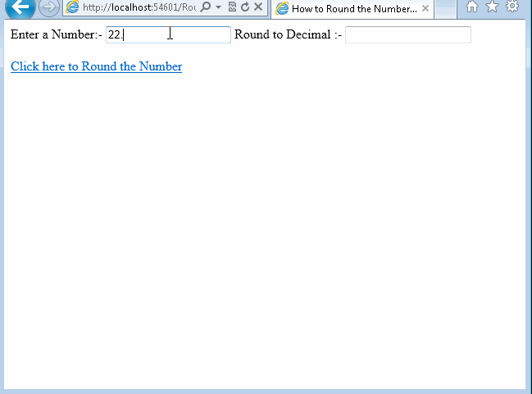Click the 'Enter a Number' text box
This screenshot has width=532, height=394.
pos(168,34)
